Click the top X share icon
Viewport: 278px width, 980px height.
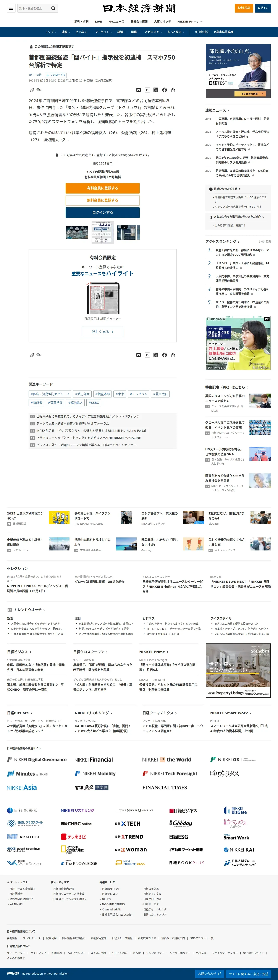[156, 90]
